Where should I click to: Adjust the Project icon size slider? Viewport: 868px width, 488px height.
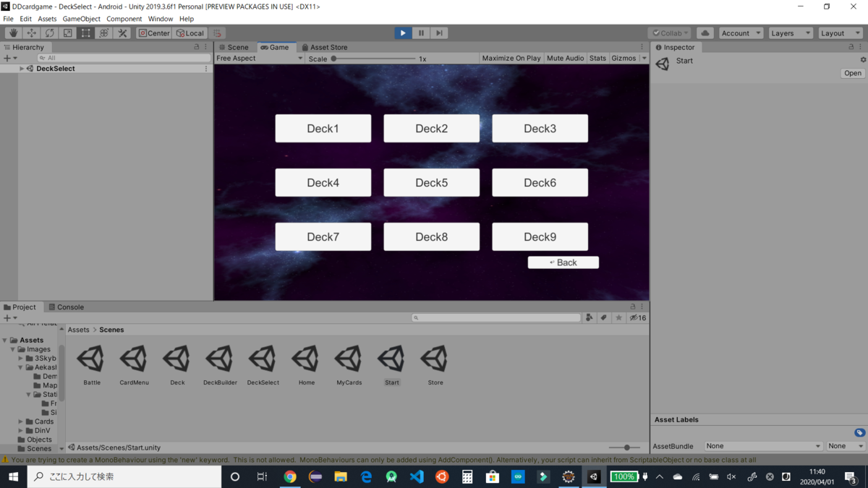[626, 448]
